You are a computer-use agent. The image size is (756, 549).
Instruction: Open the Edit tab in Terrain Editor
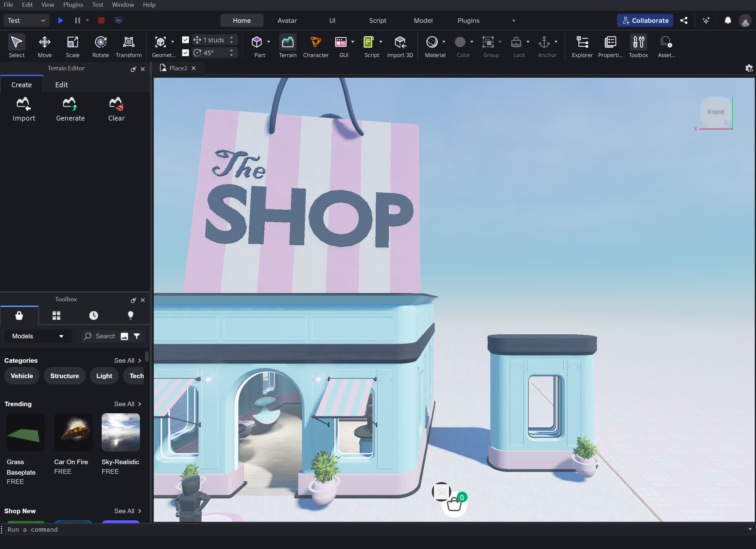[61, 85]
